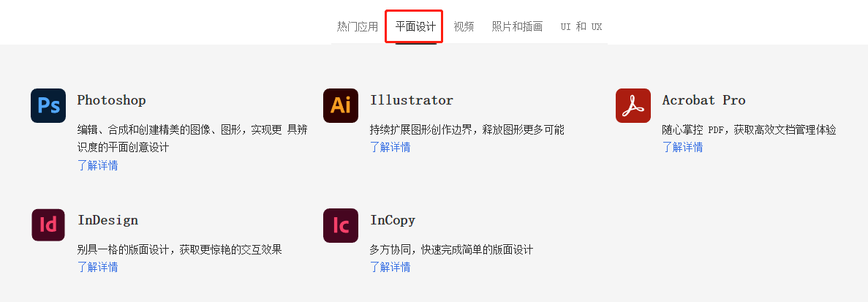Open 了解详情 link under Photoshop
868x302 pixels.
tap(97, 165)
